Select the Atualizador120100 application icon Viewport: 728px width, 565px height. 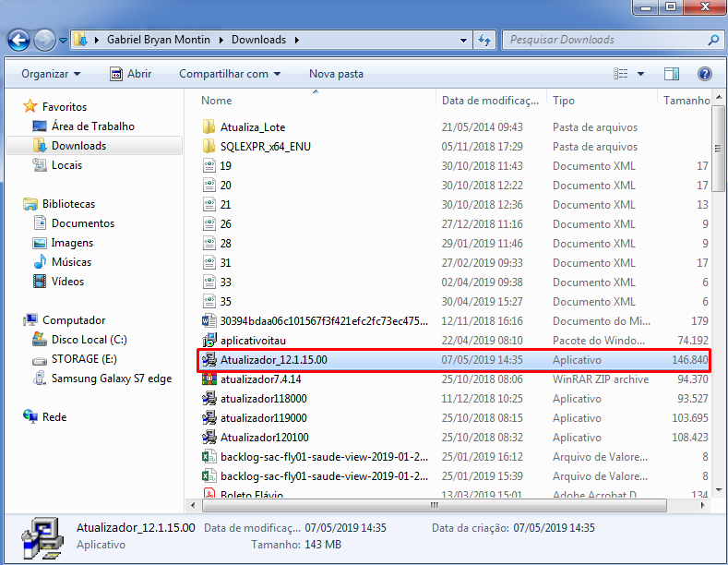point(209,438)
